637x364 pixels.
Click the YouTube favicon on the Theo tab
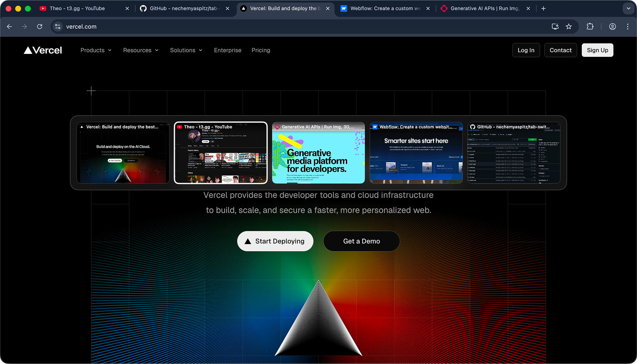(43, 8)
